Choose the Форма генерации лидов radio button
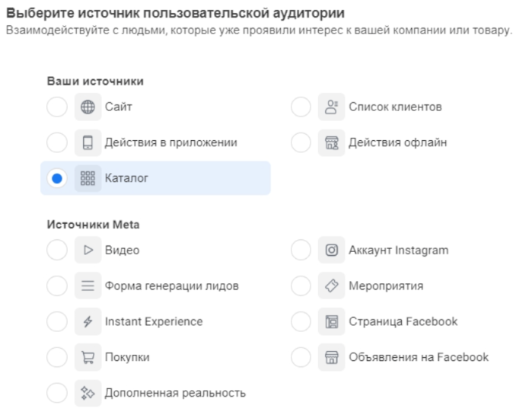532x415 pixels. tap(57, 286)
